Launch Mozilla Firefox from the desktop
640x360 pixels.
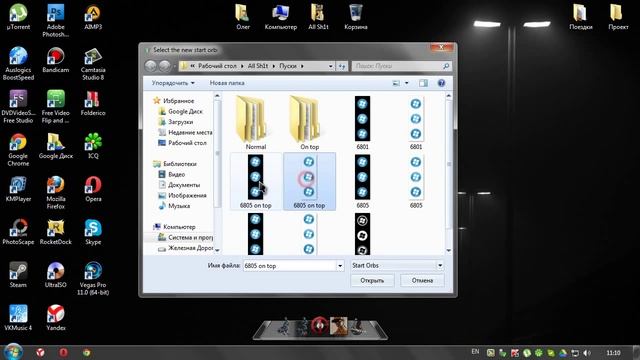pyautogui.click(x=56, y=192)
